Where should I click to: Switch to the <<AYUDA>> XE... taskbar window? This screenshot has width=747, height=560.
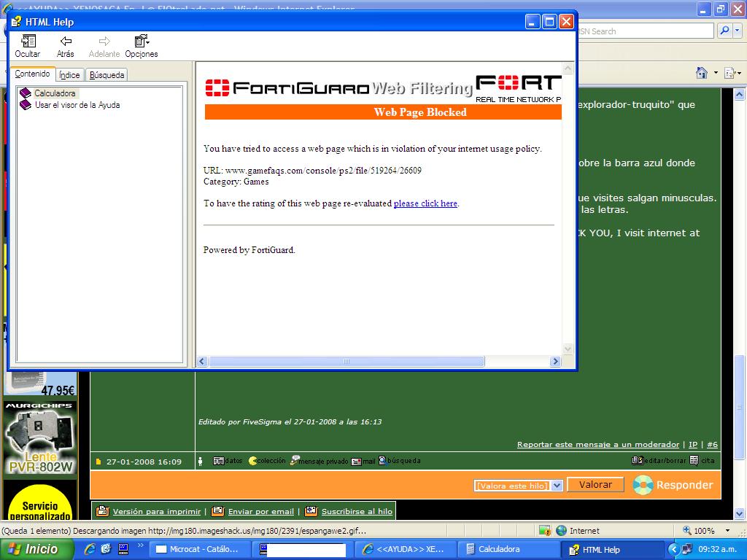pyautogui.click(x=405, y=549)
